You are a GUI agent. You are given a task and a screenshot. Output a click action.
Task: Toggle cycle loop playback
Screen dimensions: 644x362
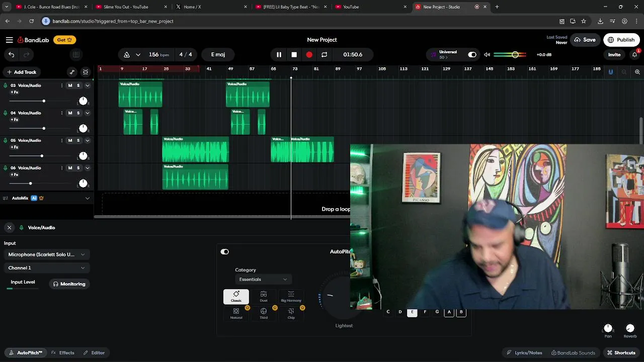324,54
